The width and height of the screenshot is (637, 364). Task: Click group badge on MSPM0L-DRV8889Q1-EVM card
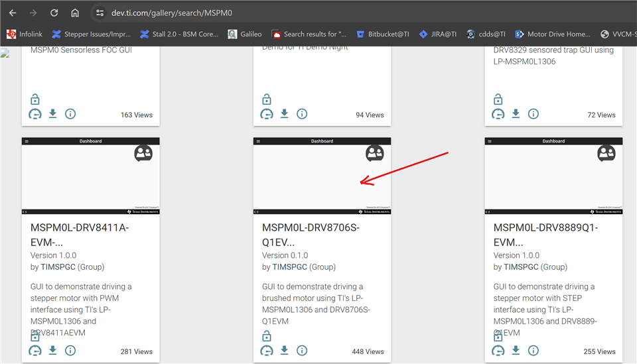[x=606, y=153]
